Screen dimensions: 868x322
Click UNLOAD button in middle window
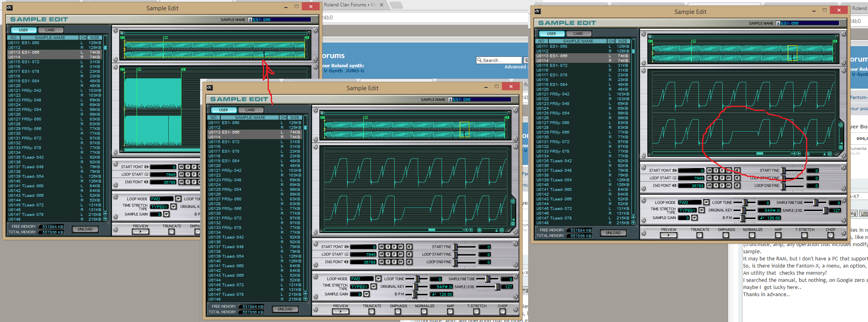285,309
